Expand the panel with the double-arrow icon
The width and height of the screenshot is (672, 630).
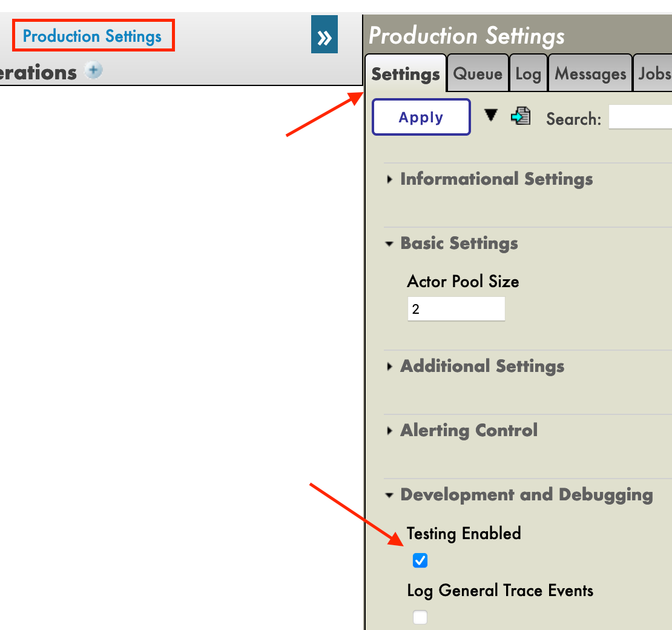click(324, 35)
